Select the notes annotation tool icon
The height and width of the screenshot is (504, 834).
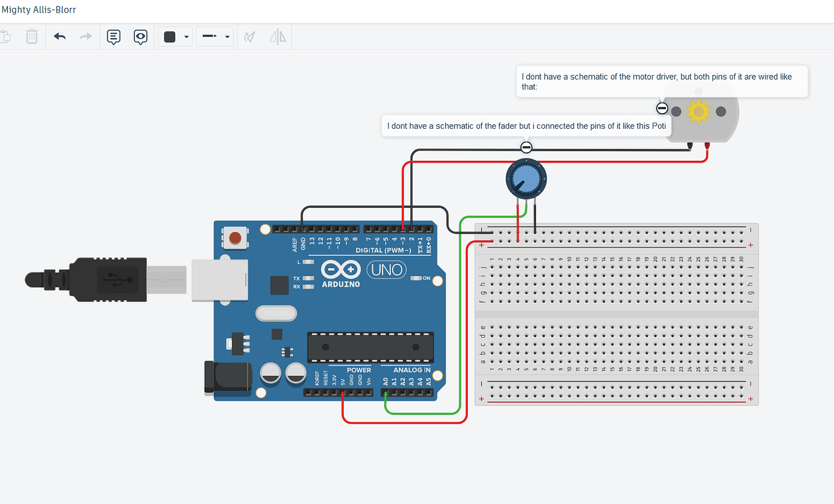113,37
